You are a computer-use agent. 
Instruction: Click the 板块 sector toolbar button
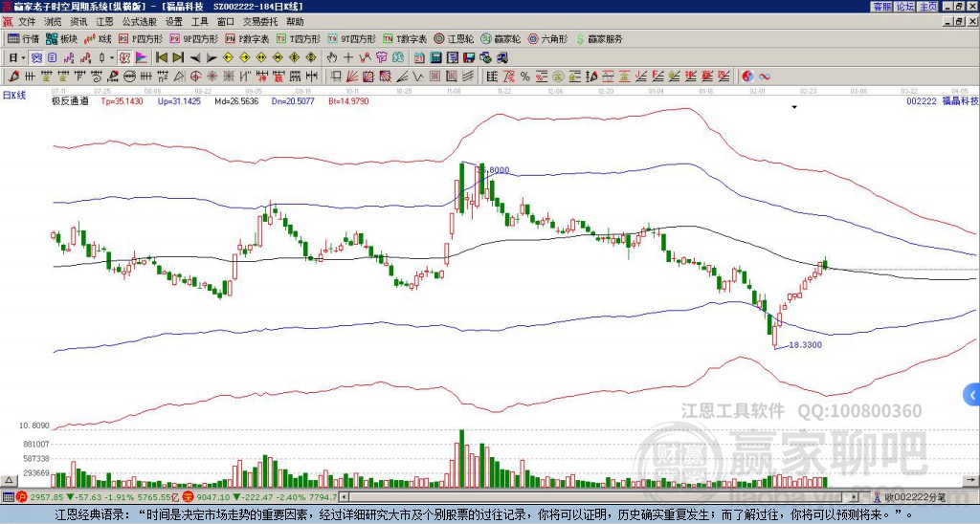point(62,38)
